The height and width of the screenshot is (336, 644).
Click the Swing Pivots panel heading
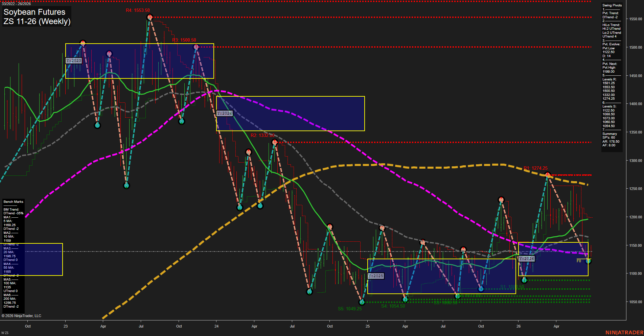(x=612, y=5)
